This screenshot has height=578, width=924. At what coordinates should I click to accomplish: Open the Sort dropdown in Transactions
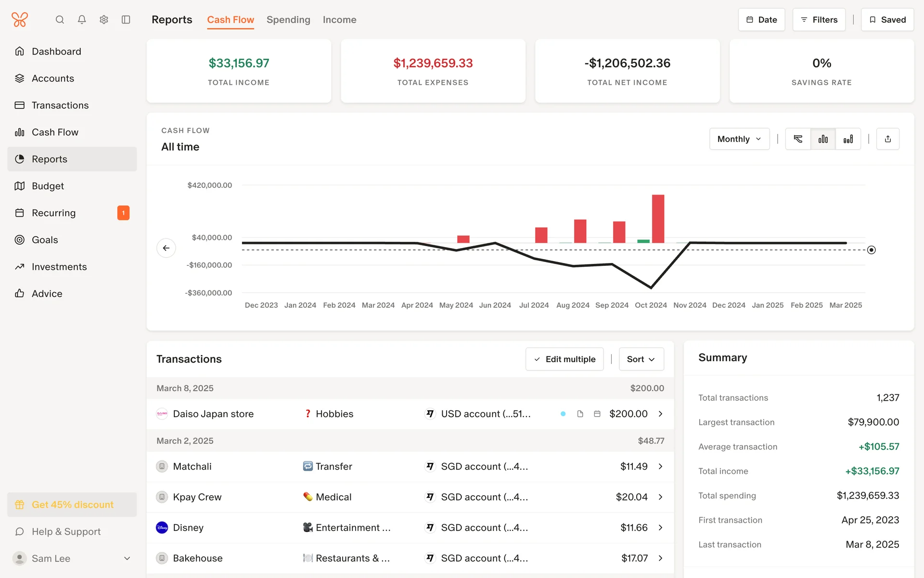[641, 359]
